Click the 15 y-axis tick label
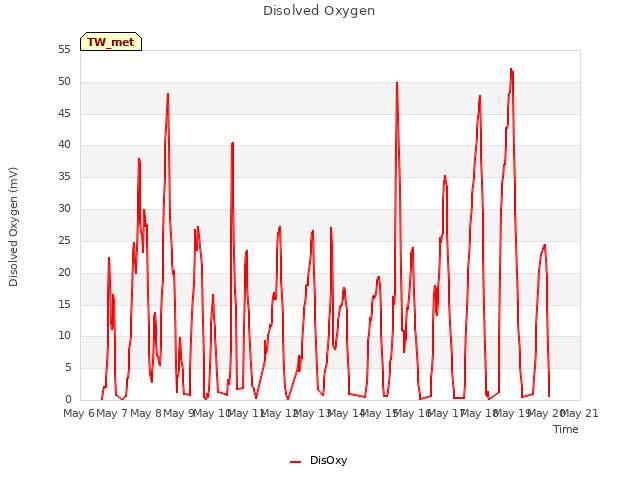This screenshot has width=640, height=480. (64, 304)
